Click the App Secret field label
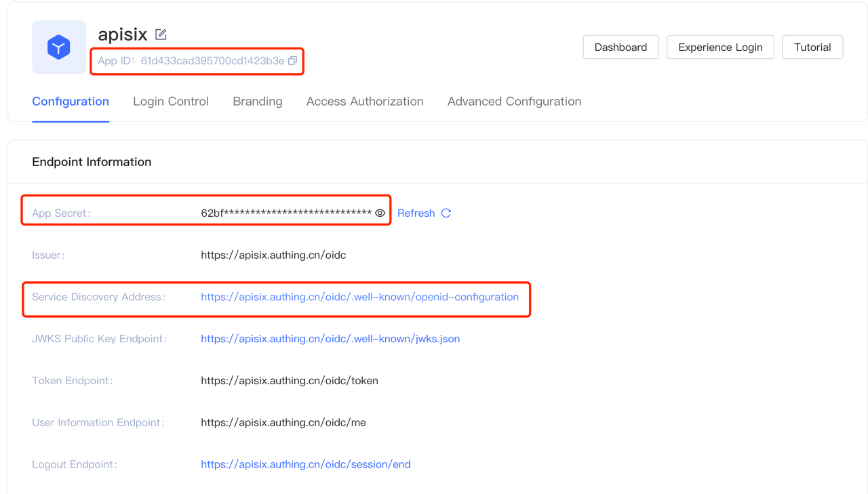The height and width of the screenshot is (494, 868). point(61,213)
